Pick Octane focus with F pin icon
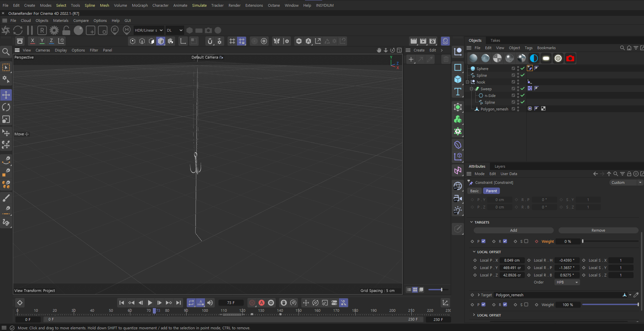The height and width of the screenshot is (331, 644). coord(115,30)
